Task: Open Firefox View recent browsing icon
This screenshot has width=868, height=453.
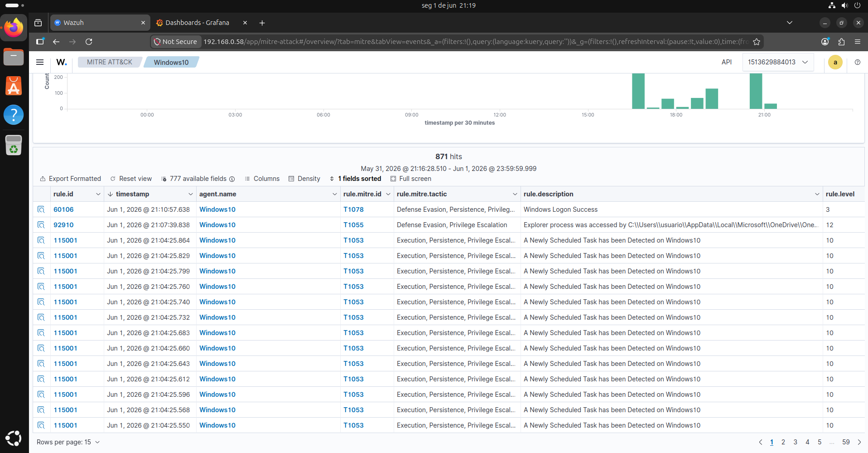Action: 38,23
